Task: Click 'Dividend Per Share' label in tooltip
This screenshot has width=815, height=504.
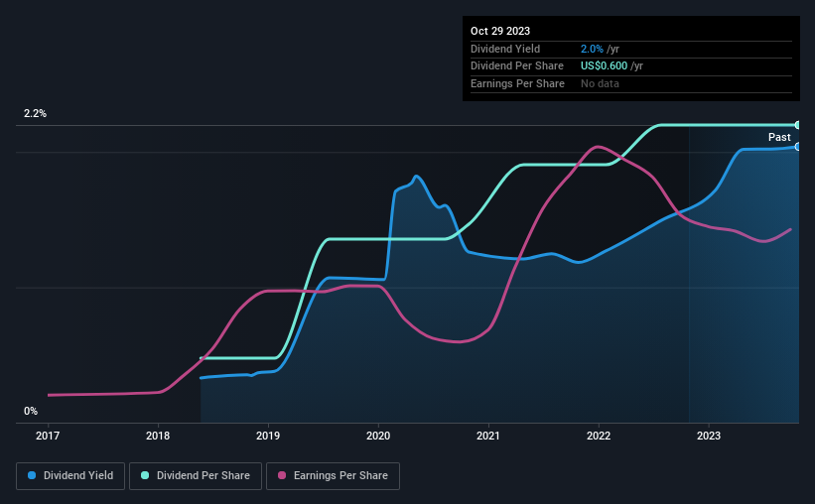Action: (x=516, y=66)
